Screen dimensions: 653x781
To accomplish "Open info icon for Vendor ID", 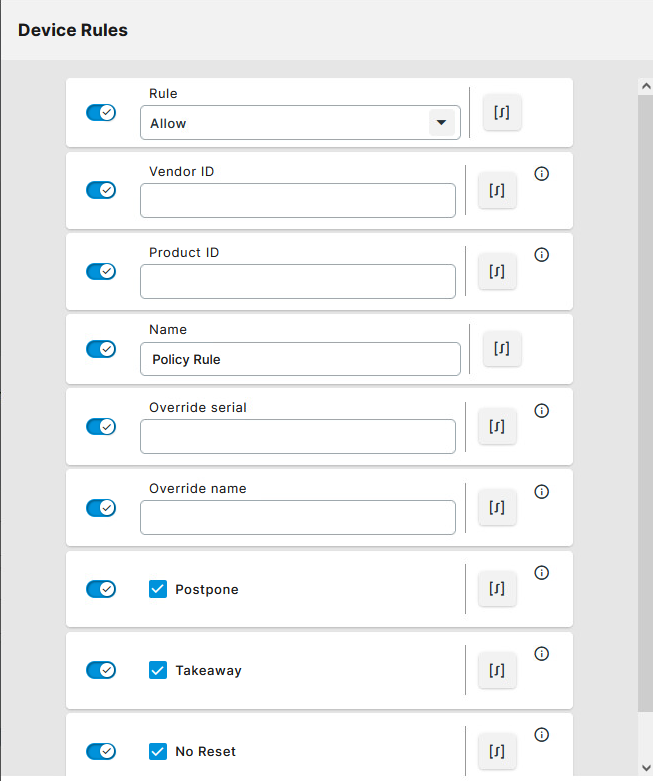I will pos(542,174).
